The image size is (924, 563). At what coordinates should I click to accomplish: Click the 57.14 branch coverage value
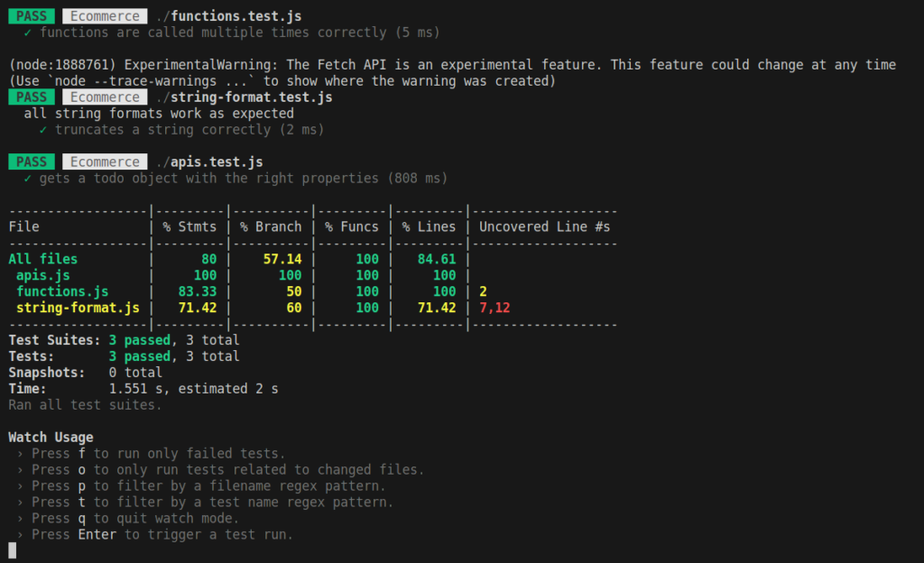point(282,260)
